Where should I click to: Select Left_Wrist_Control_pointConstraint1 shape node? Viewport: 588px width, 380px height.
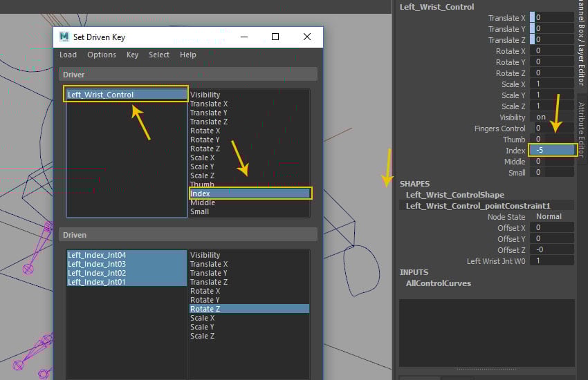coord(477,206)
